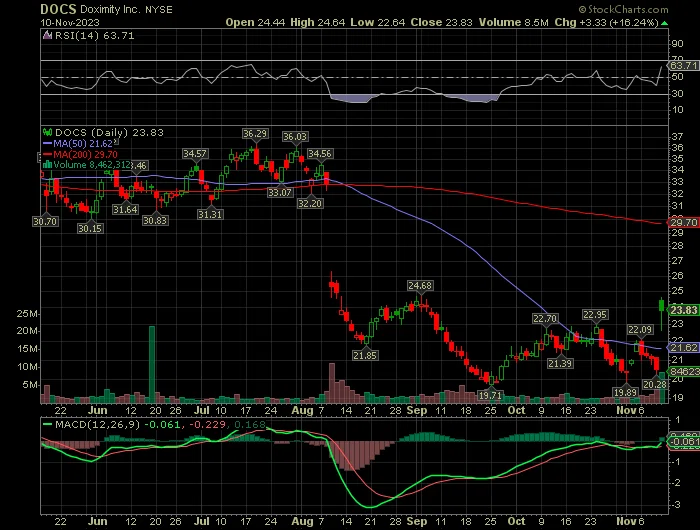Click the blue 21.62 MA(50) axis tag
Viewport: 700px width, 530px height.
click(683, 347)
